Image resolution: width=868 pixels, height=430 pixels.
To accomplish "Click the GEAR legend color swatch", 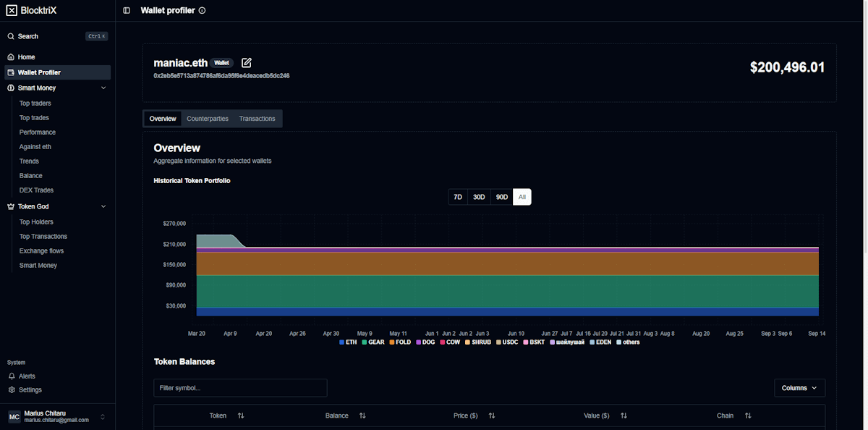I will click(363, 342).
